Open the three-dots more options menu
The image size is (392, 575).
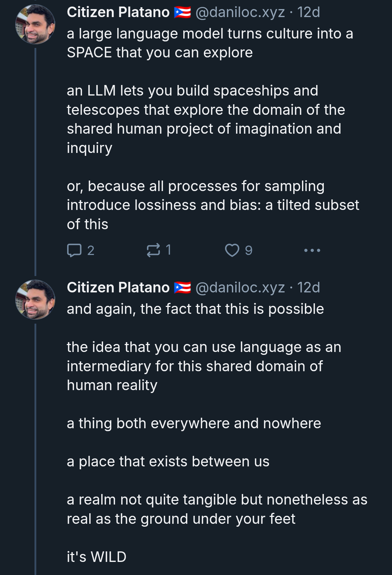tap(312, 250)
